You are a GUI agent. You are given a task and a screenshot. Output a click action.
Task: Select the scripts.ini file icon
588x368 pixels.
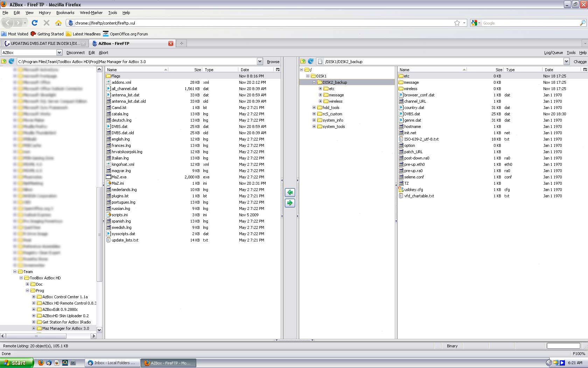(108, 215)
